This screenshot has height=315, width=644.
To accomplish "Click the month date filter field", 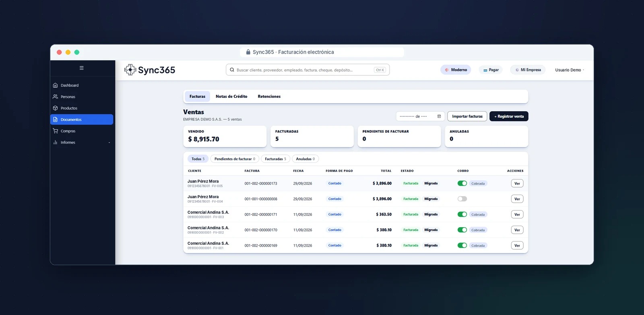I will [420, 116].
